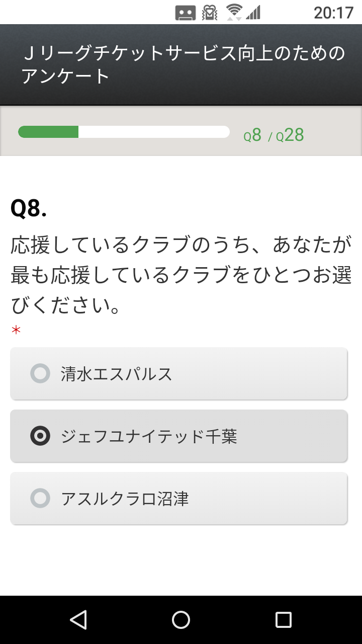Tap the bold Q8. question heading
Viewport: 362px width, 644px height.
click(x=29, y=208)
